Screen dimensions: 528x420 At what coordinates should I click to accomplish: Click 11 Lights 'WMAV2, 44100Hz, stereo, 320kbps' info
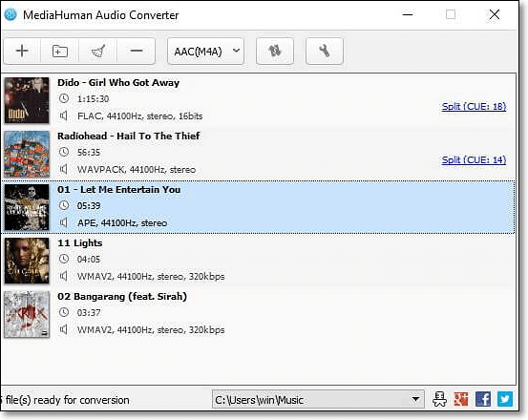151,277
